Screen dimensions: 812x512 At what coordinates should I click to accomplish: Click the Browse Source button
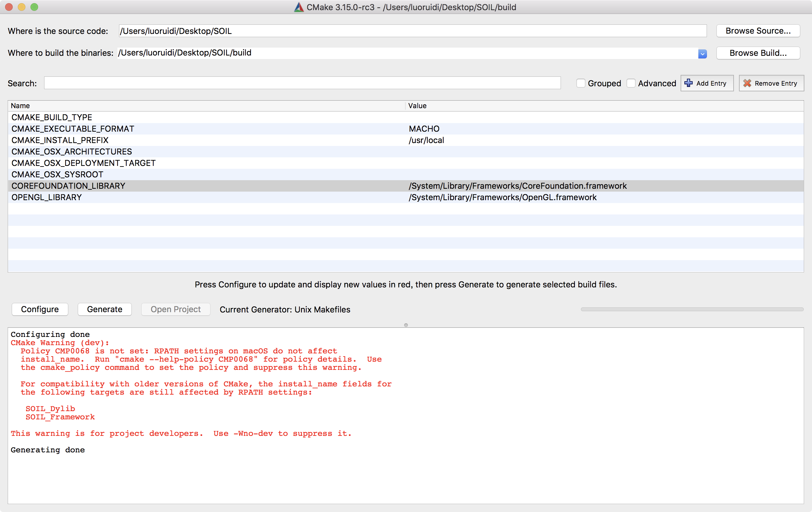pos(758,31)
